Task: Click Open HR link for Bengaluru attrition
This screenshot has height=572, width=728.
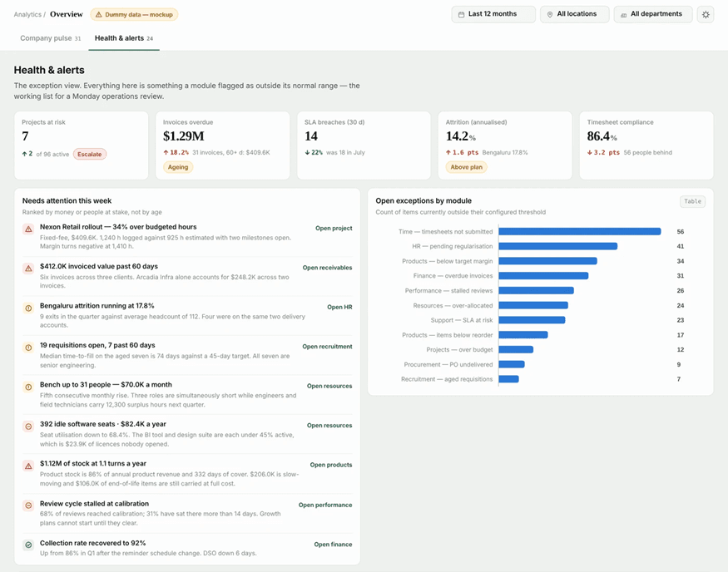Action: [x=339, y=307]
